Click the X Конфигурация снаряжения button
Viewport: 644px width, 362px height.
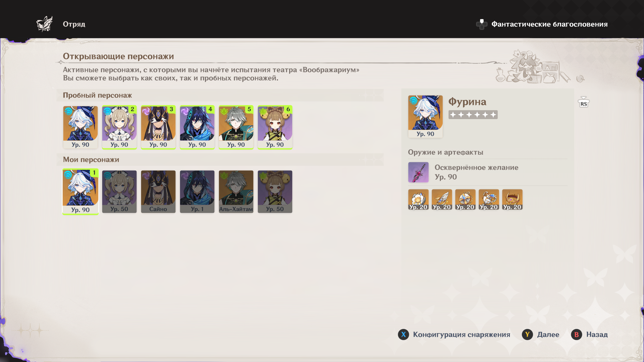(x=454, y=335)
